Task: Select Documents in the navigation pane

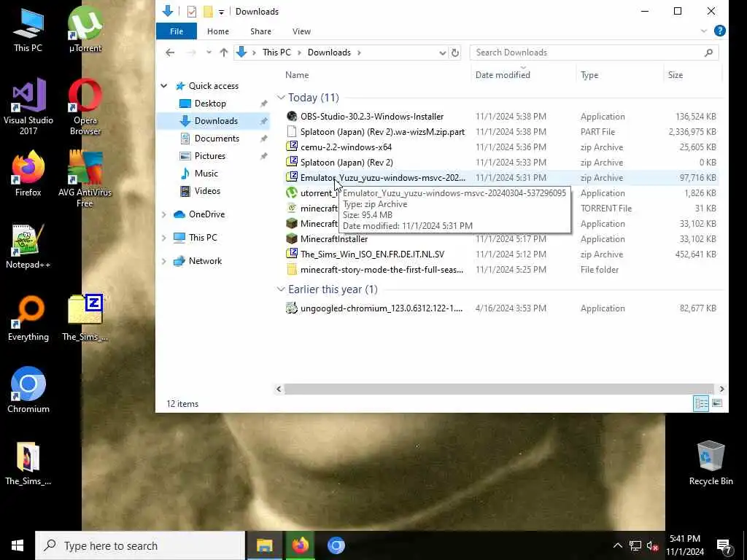Action: [x=217, y=139]
